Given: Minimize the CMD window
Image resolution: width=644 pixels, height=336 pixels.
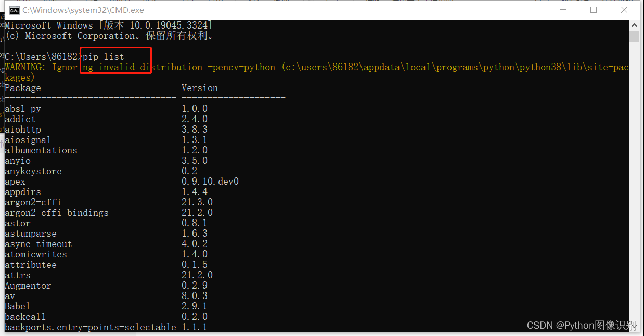Looking at the screenshot, I should (564, 10).
